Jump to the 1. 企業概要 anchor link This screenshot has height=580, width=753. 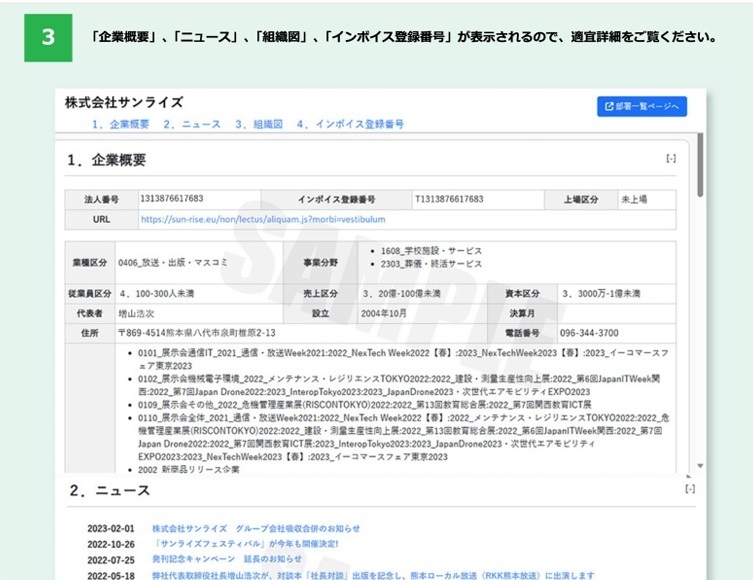120,125
